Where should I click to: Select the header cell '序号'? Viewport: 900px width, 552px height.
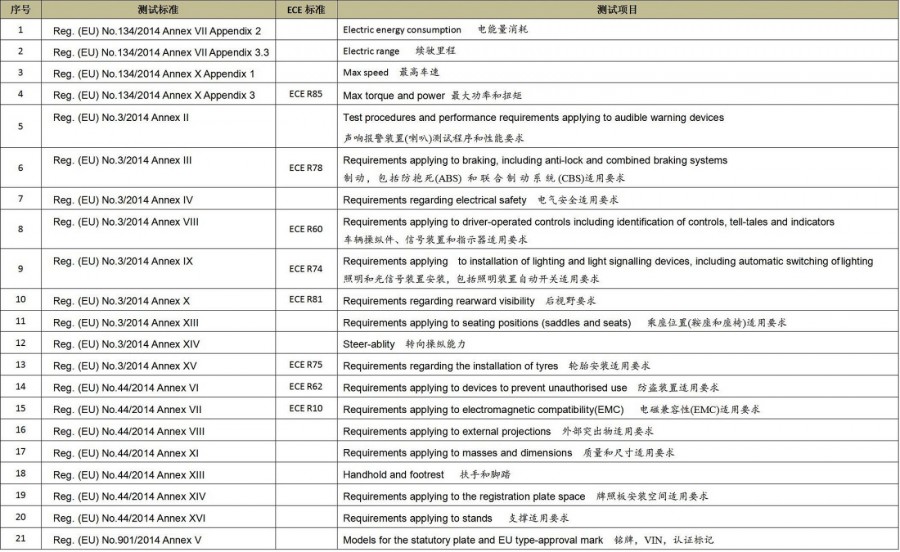[21, 10]
